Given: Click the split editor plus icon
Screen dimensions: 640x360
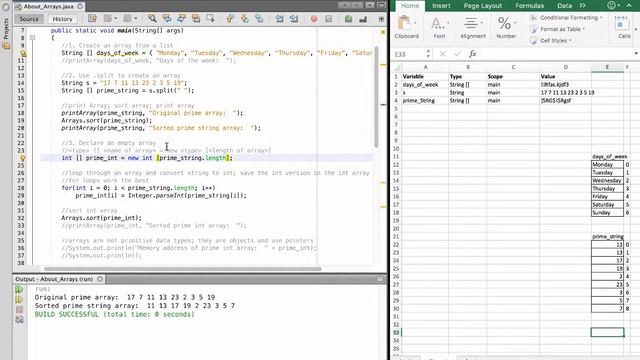Looking at the screenshot, I should click(x=381, y=19).
